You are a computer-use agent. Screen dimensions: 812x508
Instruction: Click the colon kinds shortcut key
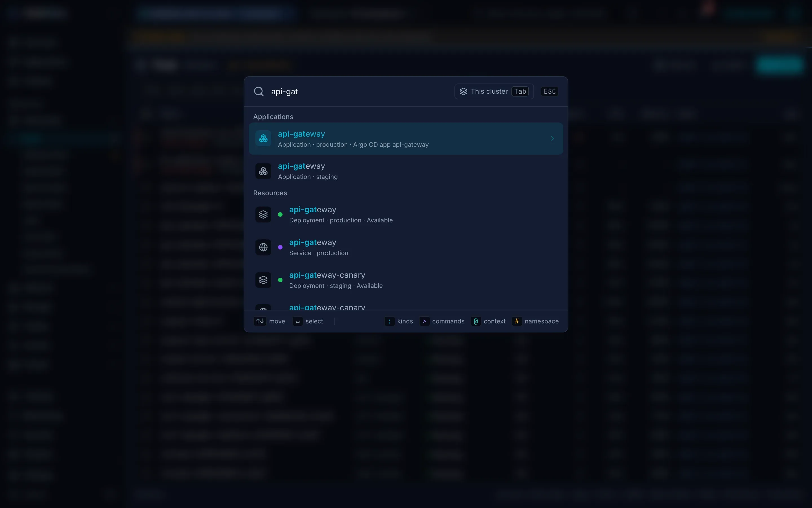(x=389, y=321)
